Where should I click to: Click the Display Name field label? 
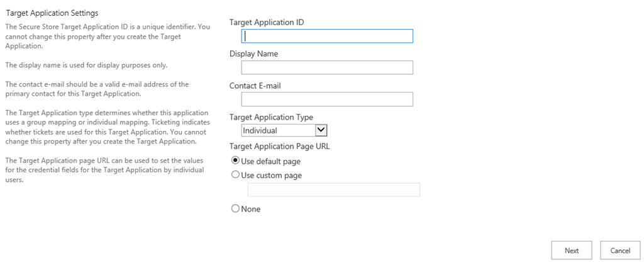[253, 54]
